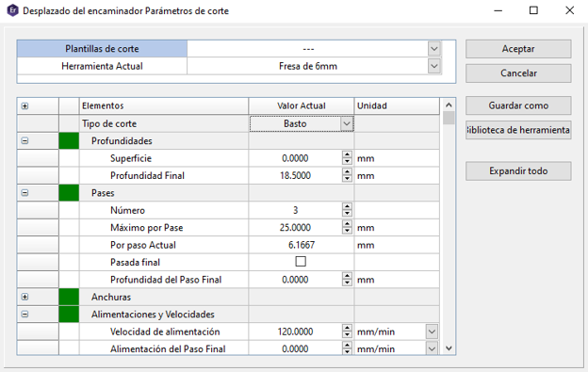Click Profundidad del Paso Final stepper
The width and height of the screenshot is (588, 372).
[348, 280]
